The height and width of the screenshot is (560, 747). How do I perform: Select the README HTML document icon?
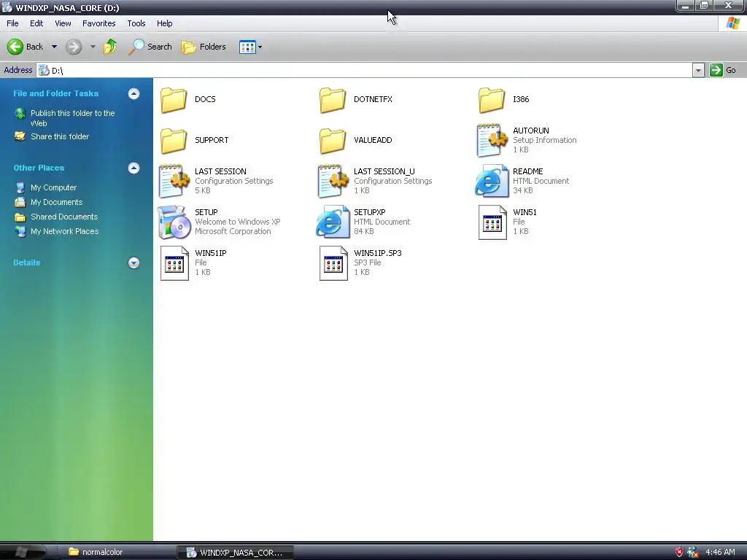[492, 181]
